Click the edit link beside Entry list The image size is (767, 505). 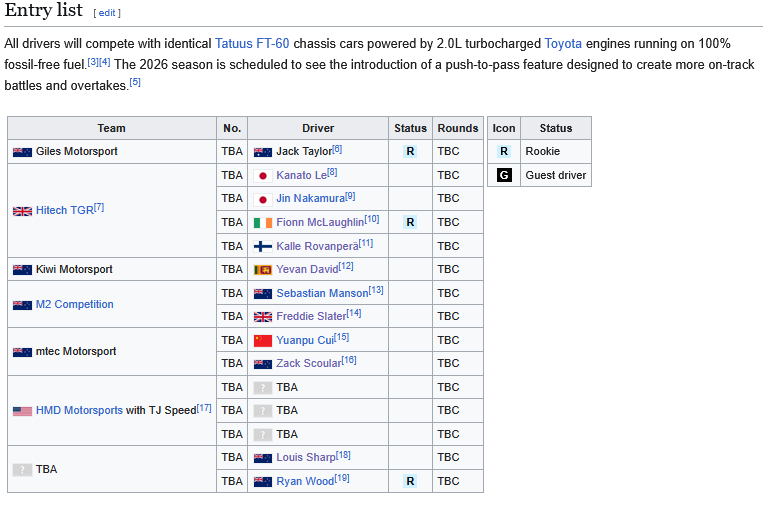click(107, 13)
